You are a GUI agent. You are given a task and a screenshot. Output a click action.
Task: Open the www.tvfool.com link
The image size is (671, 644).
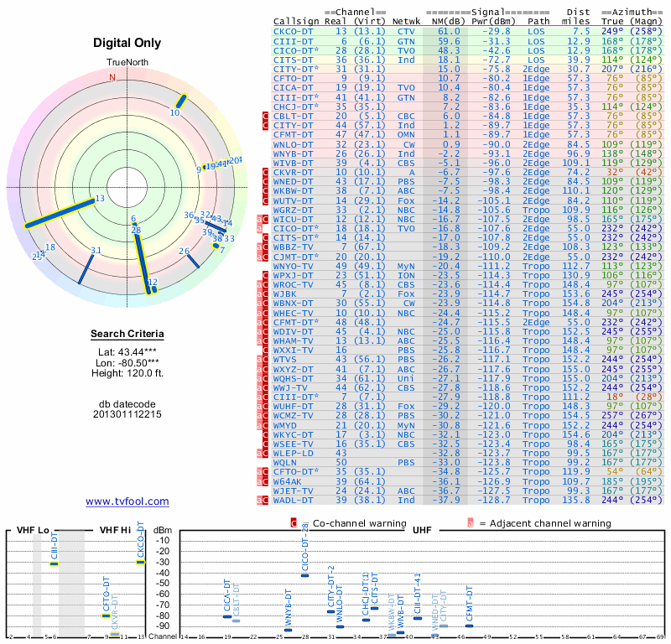127,501
